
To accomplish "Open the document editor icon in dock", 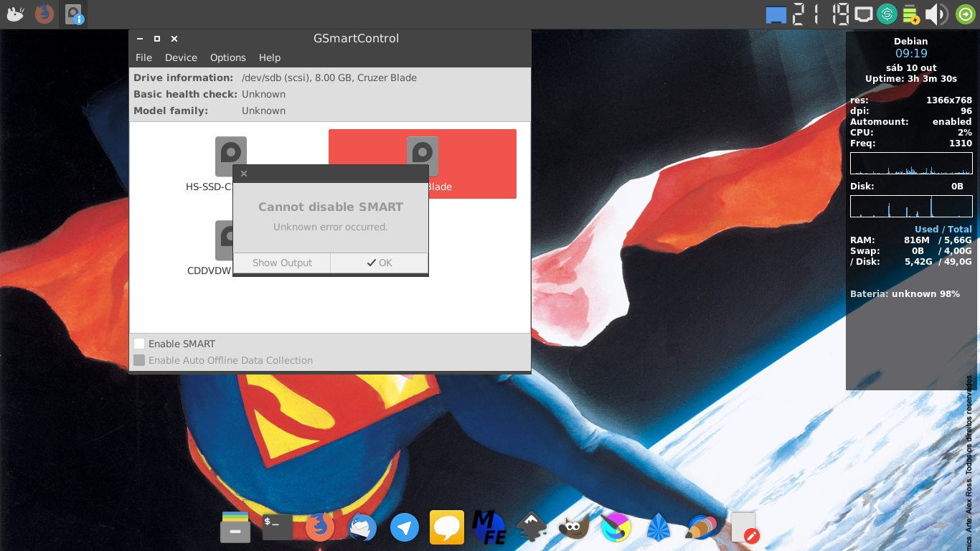I will [x=745, y=527].
